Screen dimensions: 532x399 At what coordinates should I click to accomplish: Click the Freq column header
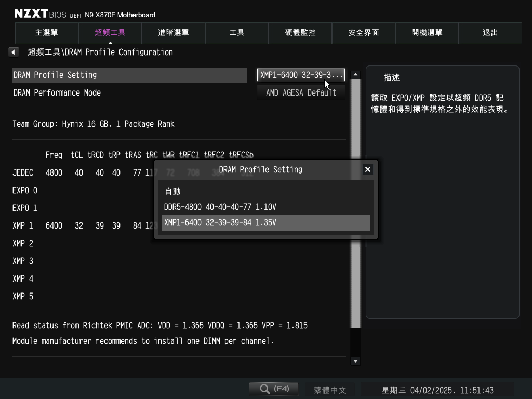click(x=54, y=155)
